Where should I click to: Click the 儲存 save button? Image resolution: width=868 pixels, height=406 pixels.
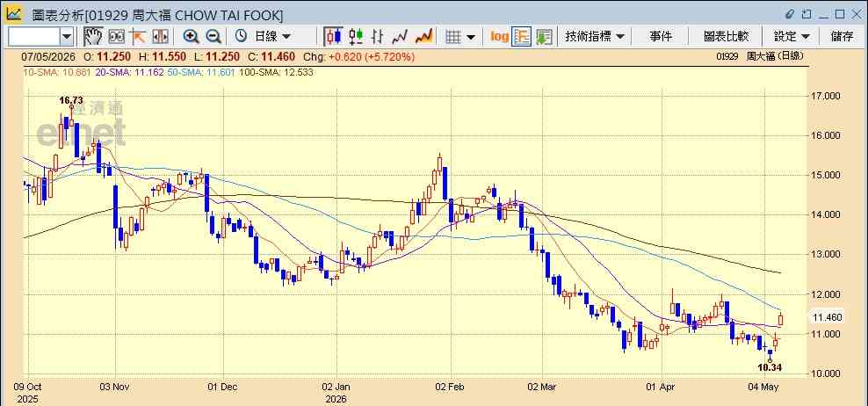[842, 37]
